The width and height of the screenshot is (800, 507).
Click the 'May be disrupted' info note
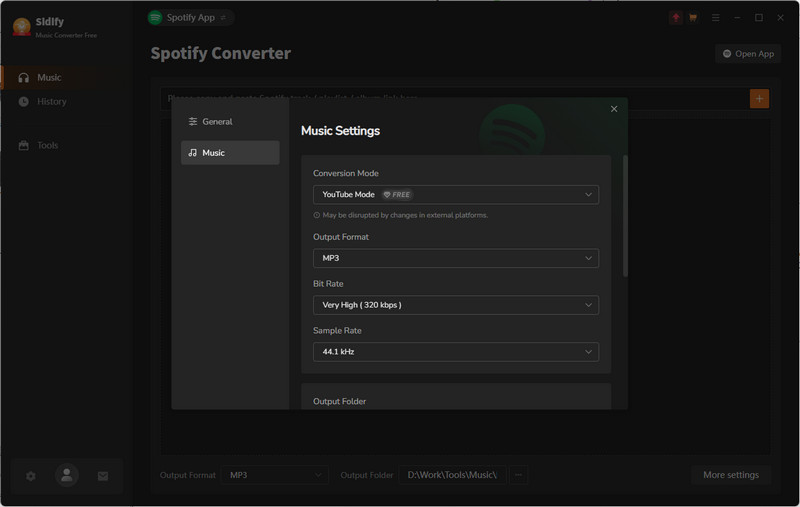coord(401,215)
